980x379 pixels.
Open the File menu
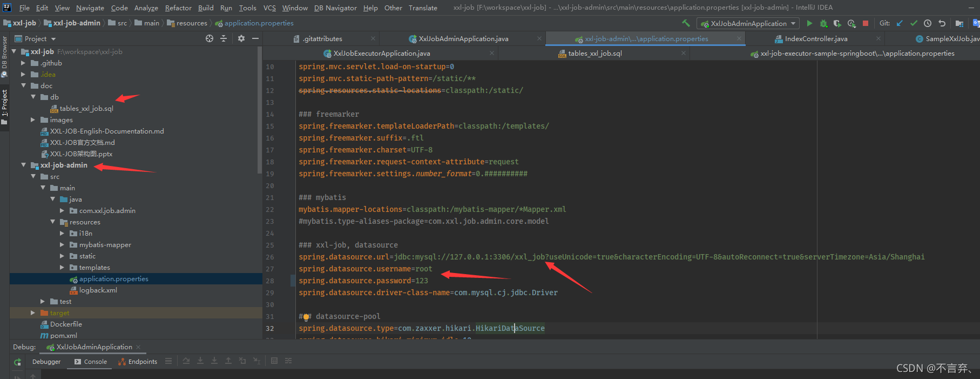pyautogui.click(x=24, y=8)
